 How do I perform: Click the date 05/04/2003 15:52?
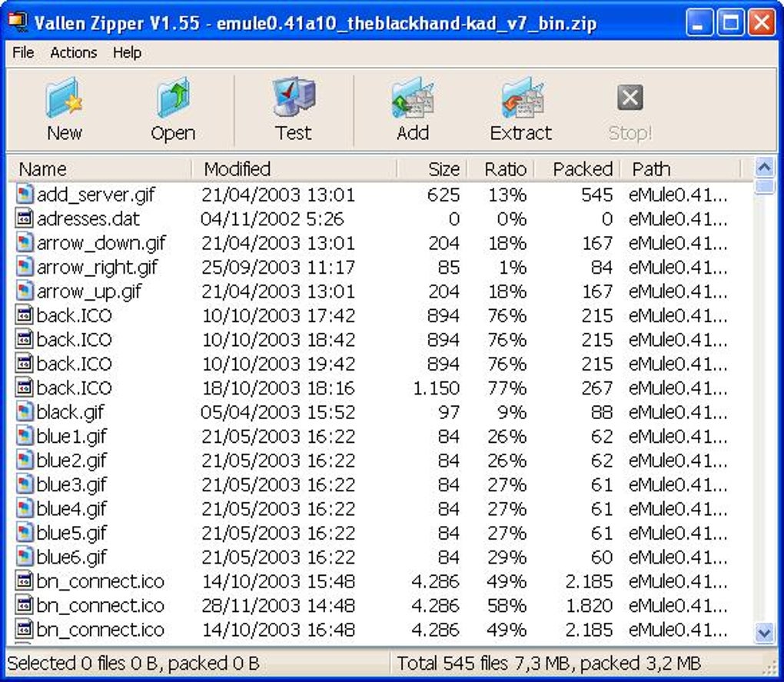(x=278, y=412)
